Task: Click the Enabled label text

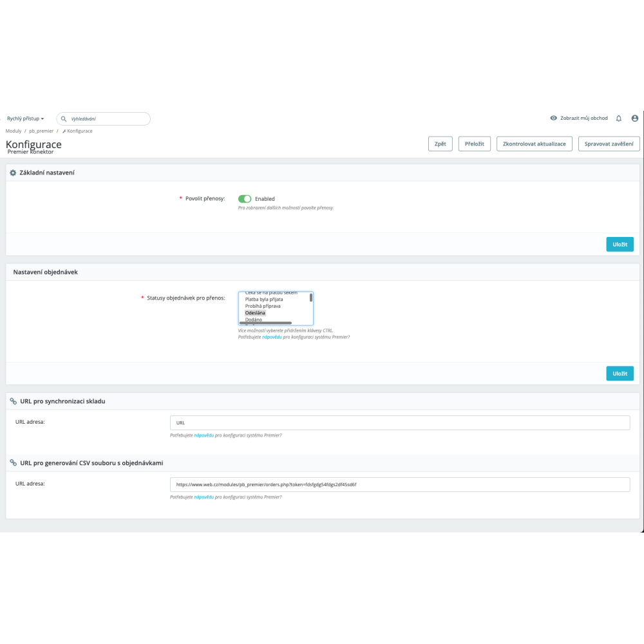Action: click(x=265, y=199)
